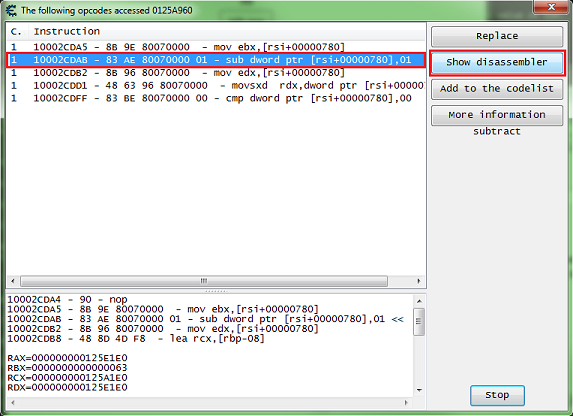Select the sub dword ptr instruction row

point(216,60)
